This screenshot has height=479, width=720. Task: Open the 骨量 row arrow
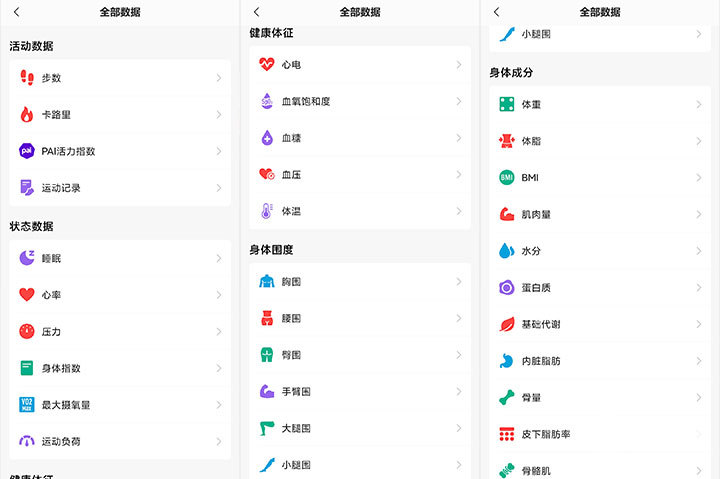pyautogui.click(x=699, y=397)
